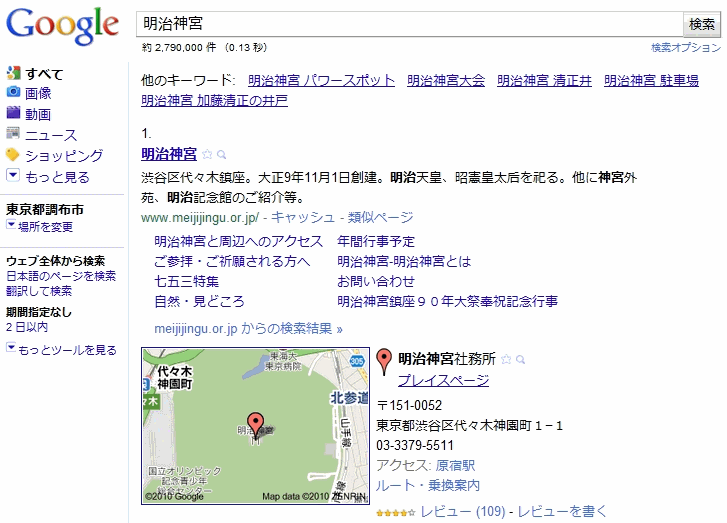Click the magnifier preview icon beside the 明治神宮 result title
The width and height of the screenshot is (727, 523).
point(222,154)
